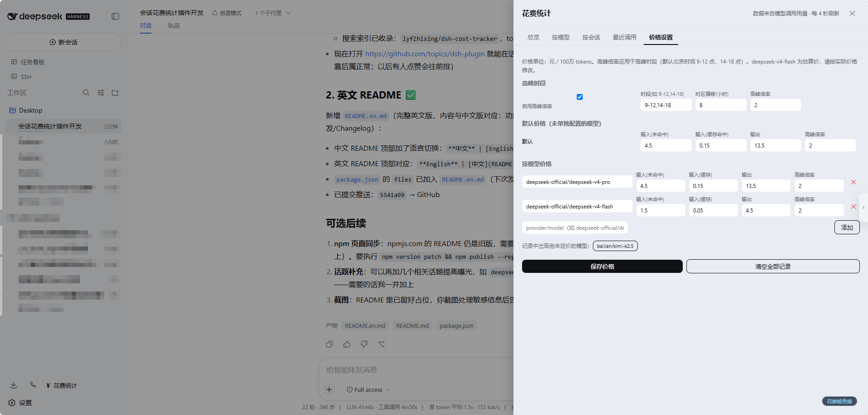This screenshot has width=868, height=415.
Task: Open conversation 会话花费统计插件开发 in sidebar
Action: (64, 126)
